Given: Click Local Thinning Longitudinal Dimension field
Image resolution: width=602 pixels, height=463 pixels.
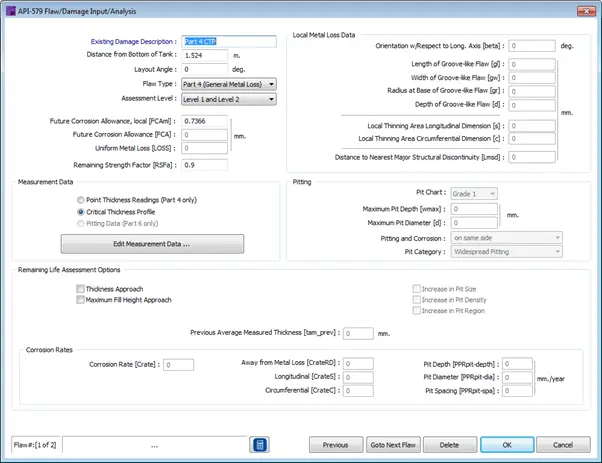Looking at the screenshot, I should click(532, 126).
